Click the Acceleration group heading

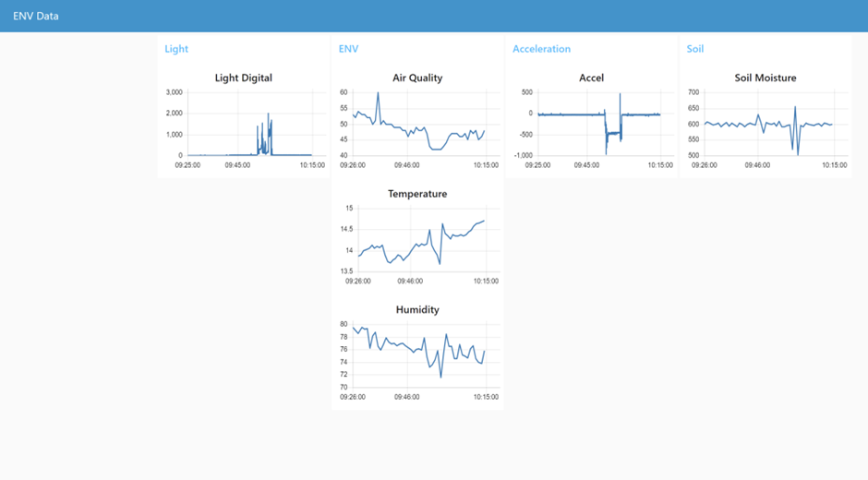pyautogui.click(x=541, y=49)
